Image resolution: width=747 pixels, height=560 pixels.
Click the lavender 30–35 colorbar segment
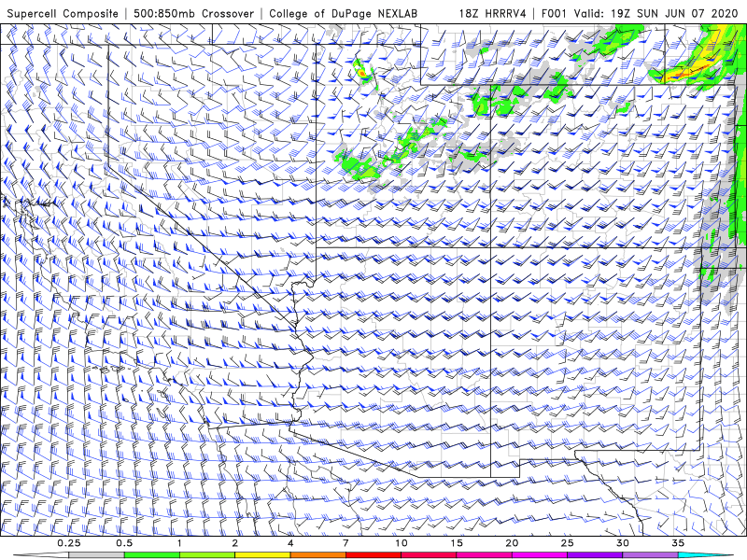[x=650, y=555]
